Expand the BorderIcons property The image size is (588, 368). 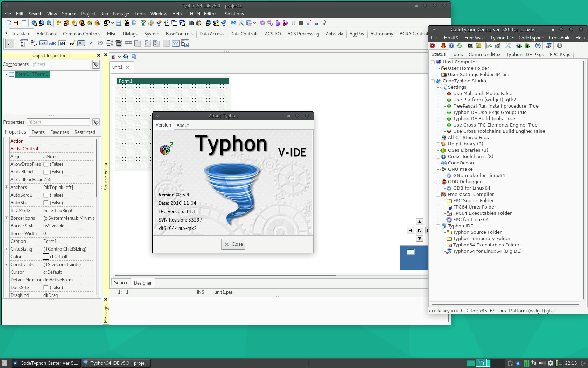(x=6, y=218)
